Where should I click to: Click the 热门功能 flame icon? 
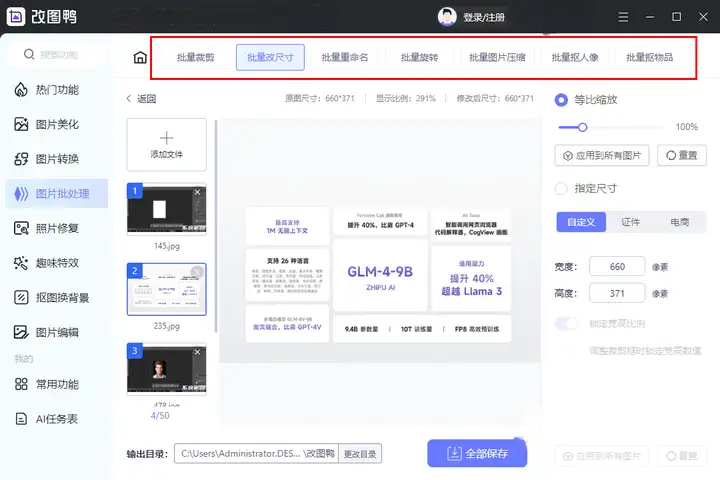click(21, 90)
